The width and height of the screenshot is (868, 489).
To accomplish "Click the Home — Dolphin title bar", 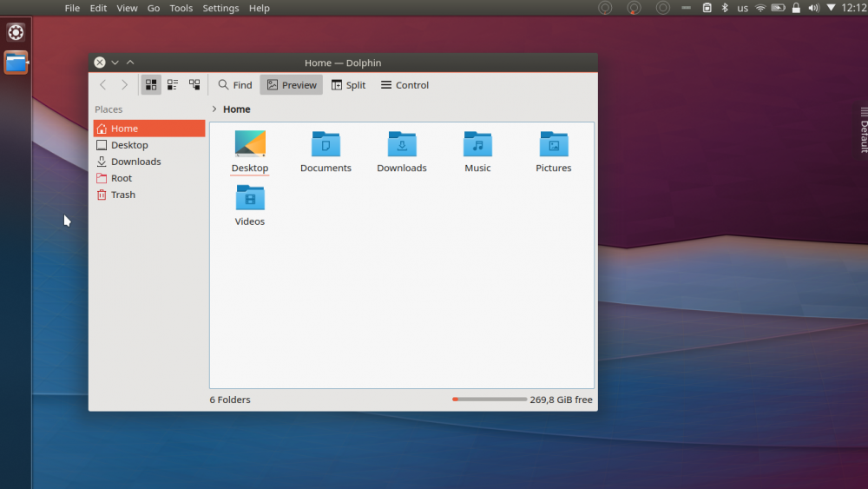I will click(343, 63).
